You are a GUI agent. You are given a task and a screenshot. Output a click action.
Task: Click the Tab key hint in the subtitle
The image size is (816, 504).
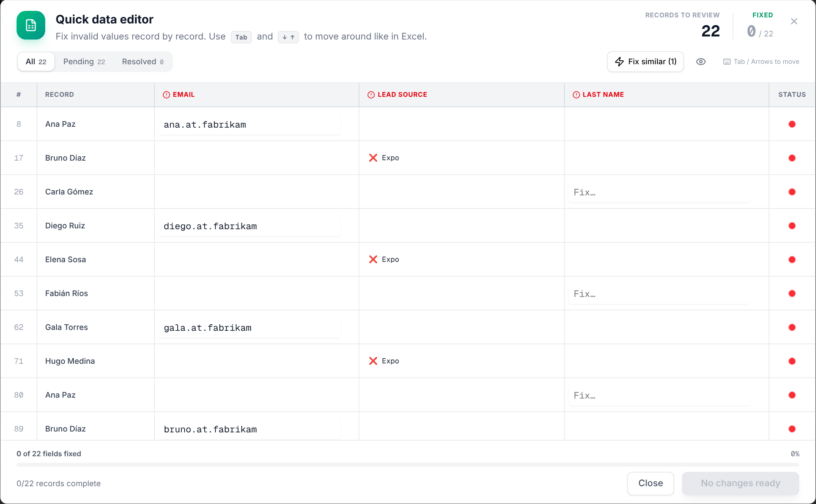241,37
